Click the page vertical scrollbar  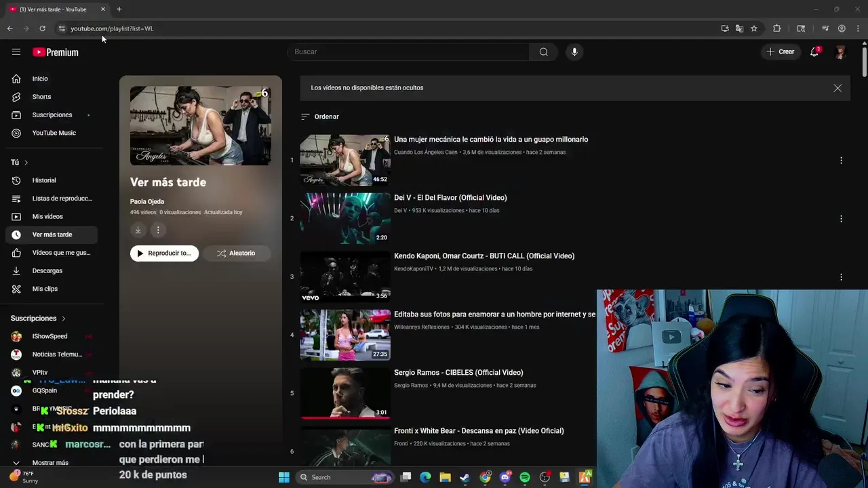coord(865,61)
